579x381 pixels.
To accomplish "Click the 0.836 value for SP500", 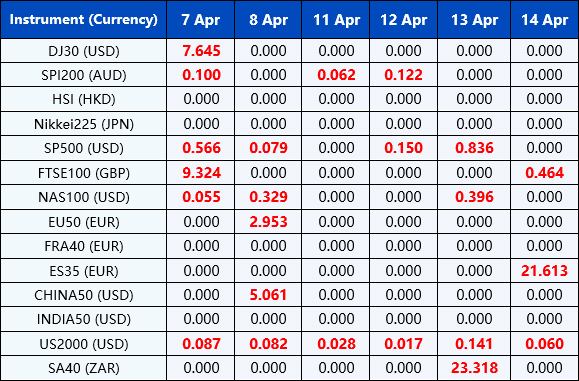I will [x=474, y=148].
